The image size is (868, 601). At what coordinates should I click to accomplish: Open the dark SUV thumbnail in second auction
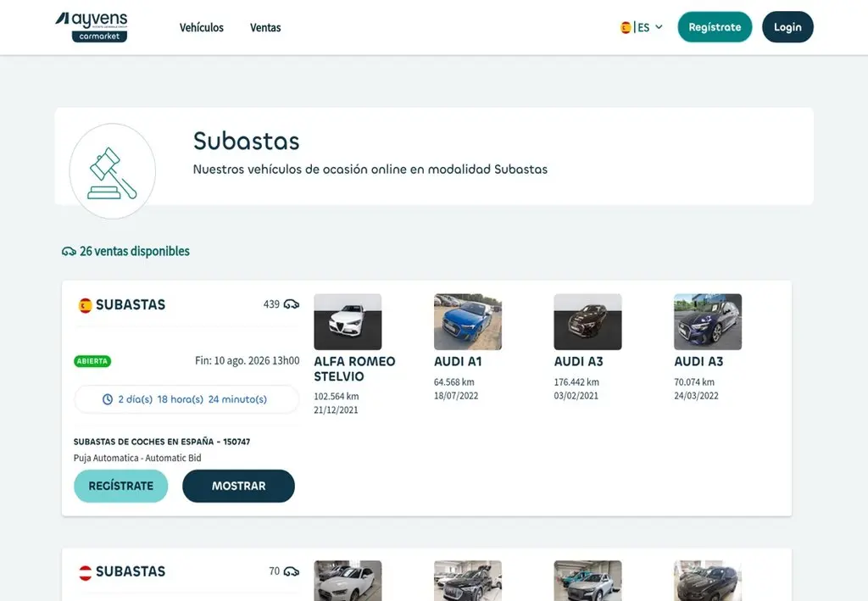[468, 581]
